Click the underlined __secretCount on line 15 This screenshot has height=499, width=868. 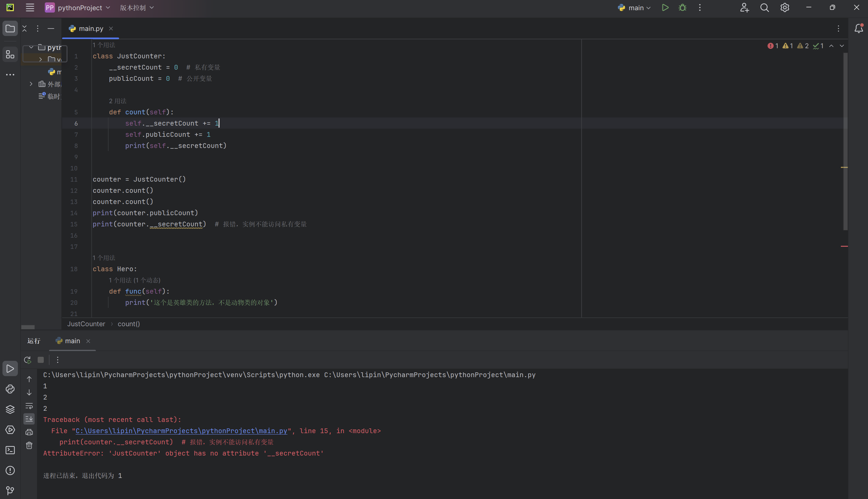[x=176, y=224]
